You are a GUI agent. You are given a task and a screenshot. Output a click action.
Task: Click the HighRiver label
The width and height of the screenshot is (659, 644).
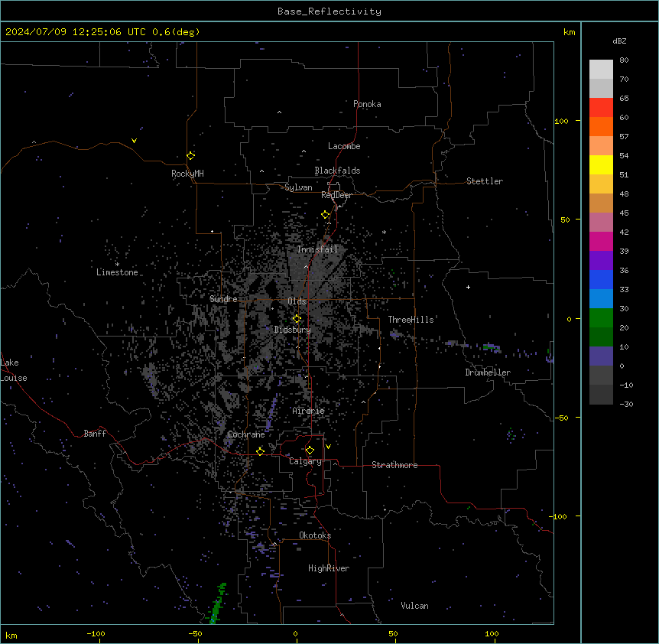click(329, 568)
